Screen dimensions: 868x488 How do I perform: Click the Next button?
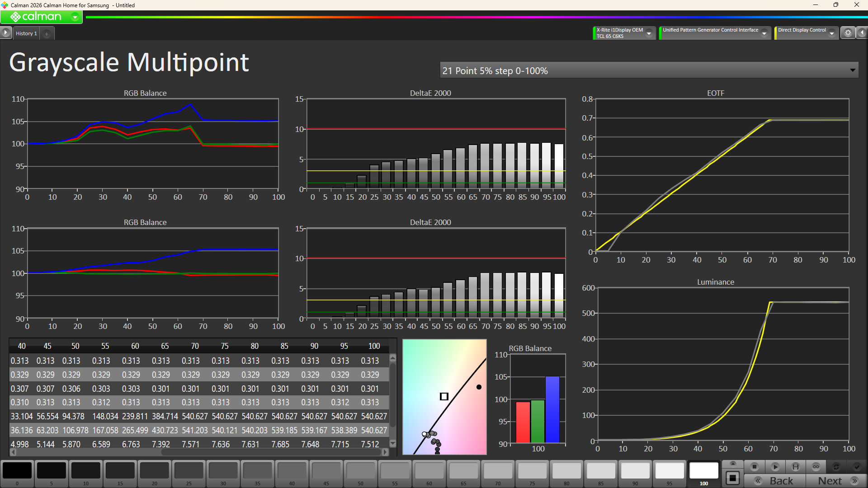tap(836, 481)
